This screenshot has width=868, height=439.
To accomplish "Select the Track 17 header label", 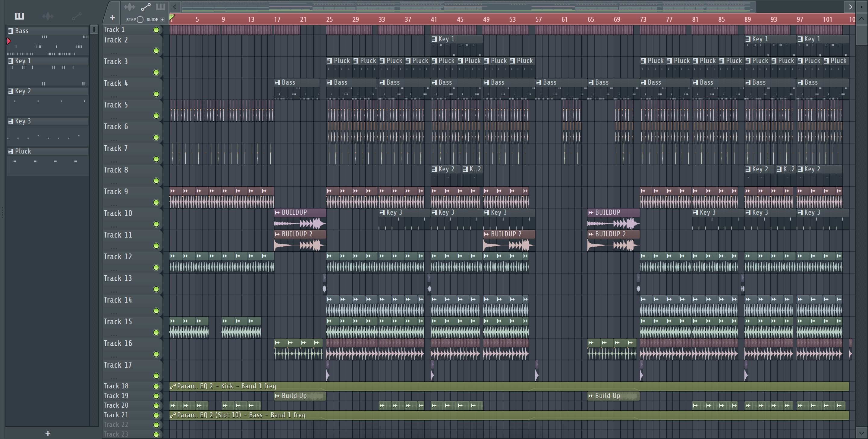I will pyautogui.click(x=118, y=365).
